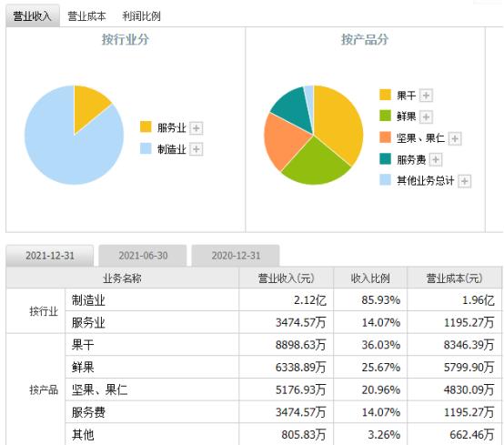Expand the plus next to 服务业 legend
The height and width of the screenshot is (445, 504).
[197, 128]
